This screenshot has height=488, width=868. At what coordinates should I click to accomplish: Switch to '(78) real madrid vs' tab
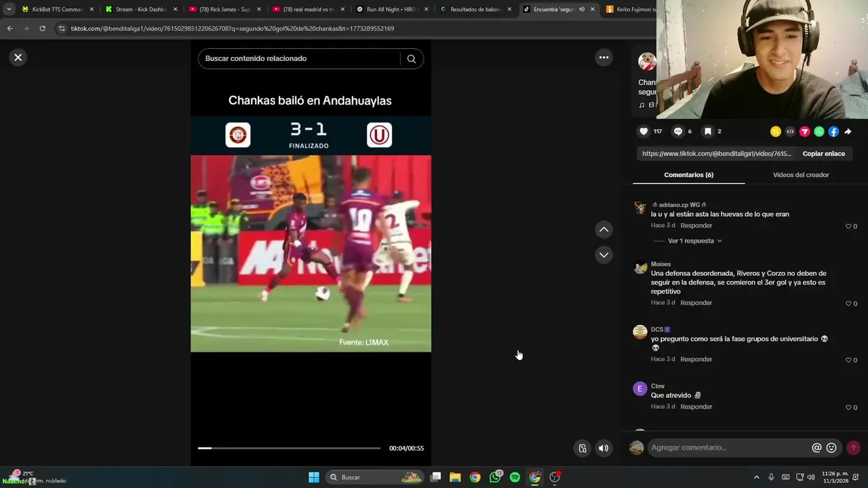coord(309,9)
